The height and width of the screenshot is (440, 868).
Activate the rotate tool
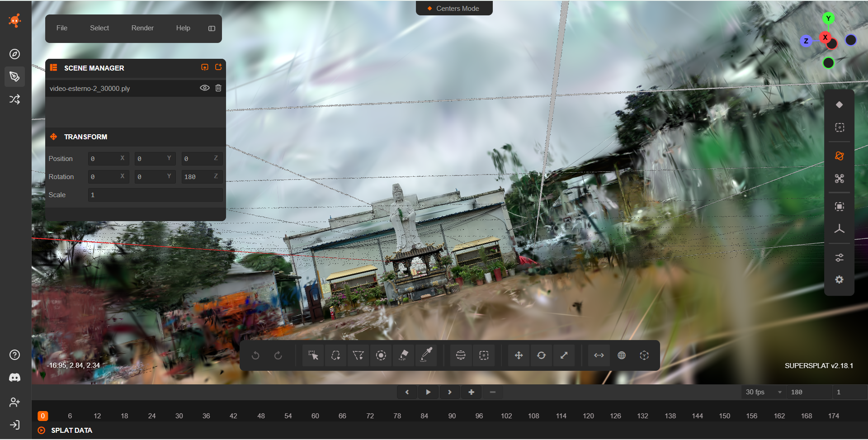[x=541, y=355]
